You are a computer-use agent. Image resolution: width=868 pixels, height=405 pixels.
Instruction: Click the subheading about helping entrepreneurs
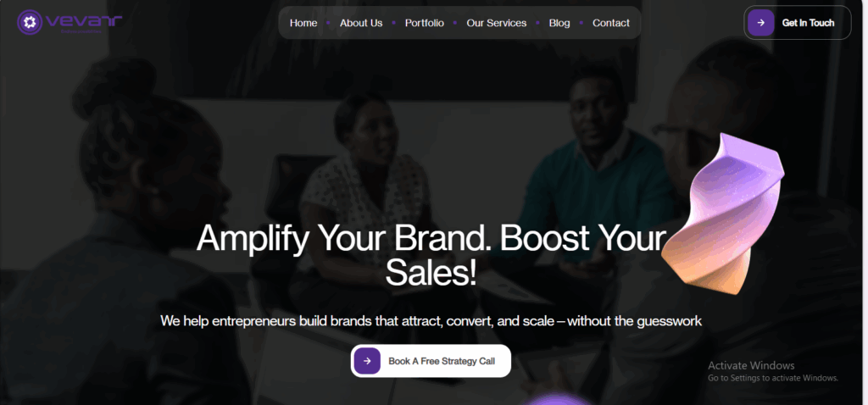(431, 321)
